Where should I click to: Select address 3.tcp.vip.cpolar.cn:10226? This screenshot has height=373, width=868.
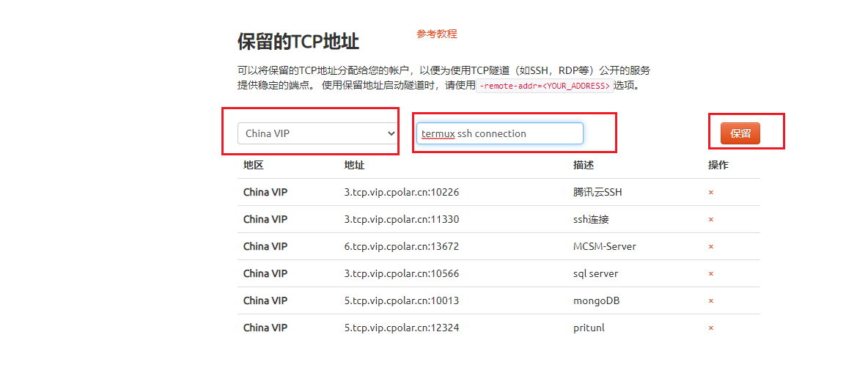(x=401, y=193)
